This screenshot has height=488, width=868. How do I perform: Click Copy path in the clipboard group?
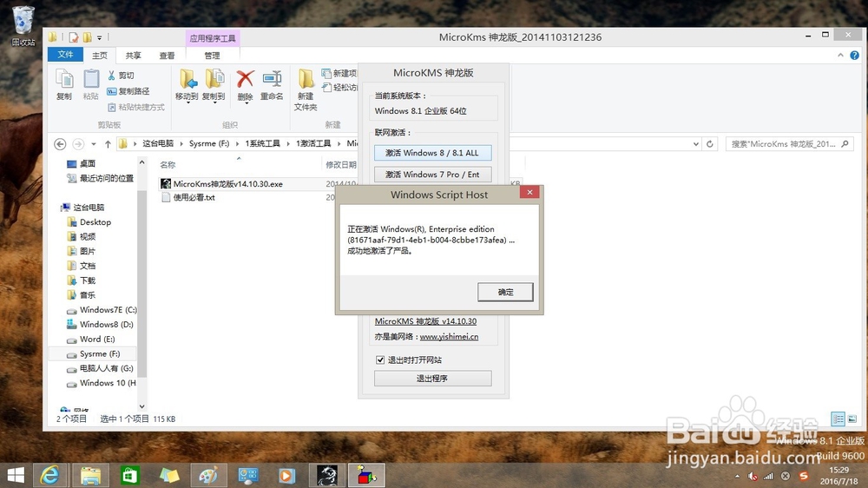pos(128,91)
